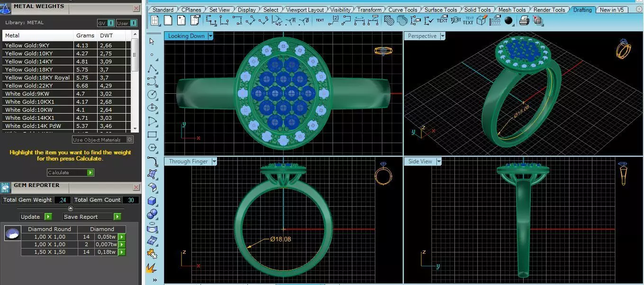
Task: Click the boolean spheres tool icon
Action: 152,215
